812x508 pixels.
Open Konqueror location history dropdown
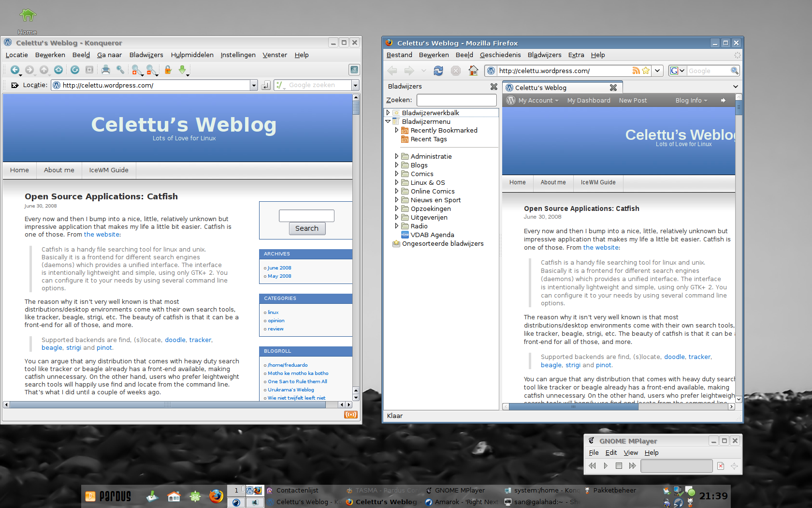click(x=254, y=86)
